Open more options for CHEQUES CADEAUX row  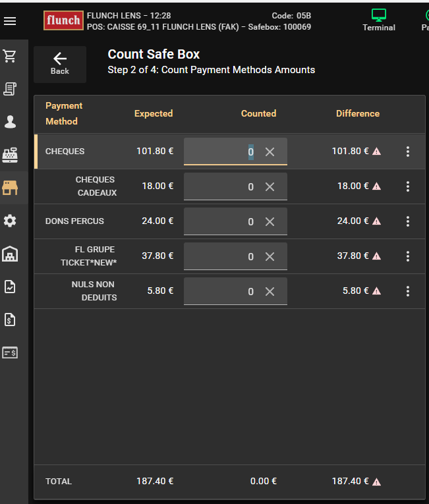(408, 186)
